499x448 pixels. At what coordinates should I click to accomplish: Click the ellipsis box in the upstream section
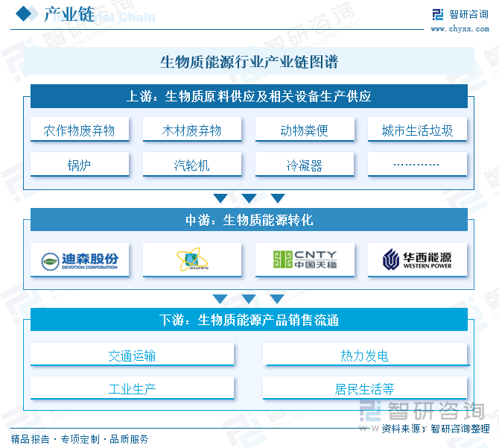pyautogui.click(x=417, y=165)
